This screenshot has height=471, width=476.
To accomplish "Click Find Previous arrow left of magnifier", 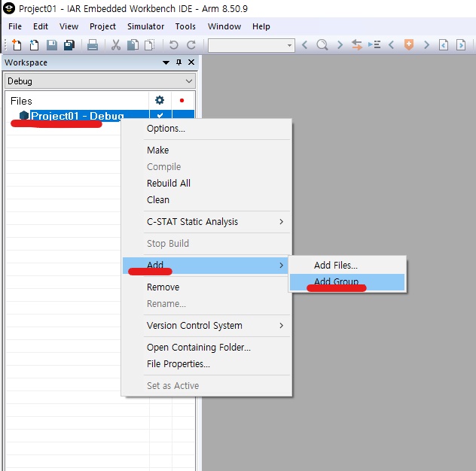I will tap(305, 45).
